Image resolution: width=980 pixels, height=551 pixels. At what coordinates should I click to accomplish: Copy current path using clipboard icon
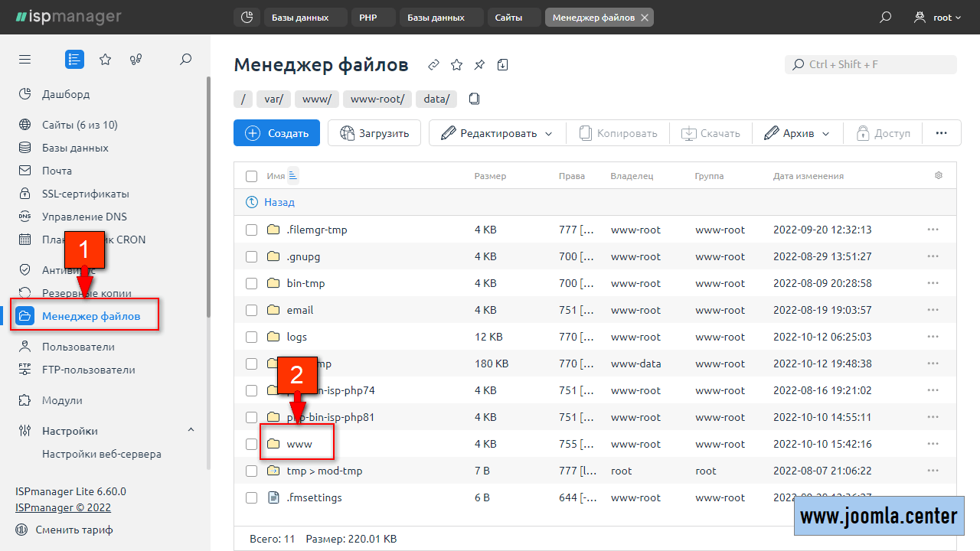coord(475,99)
